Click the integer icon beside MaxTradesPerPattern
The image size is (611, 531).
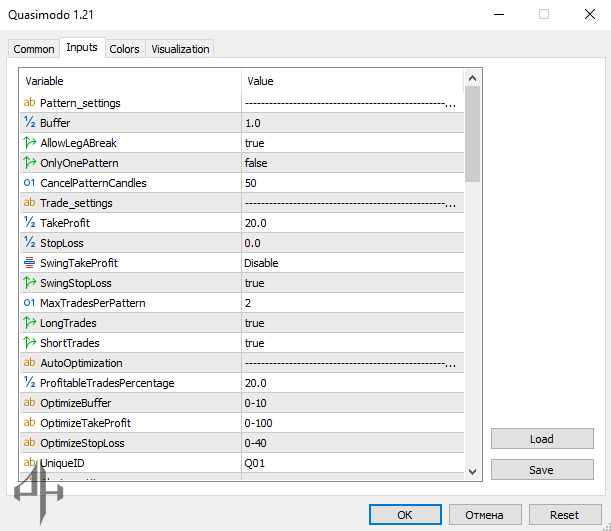point(29,303)
